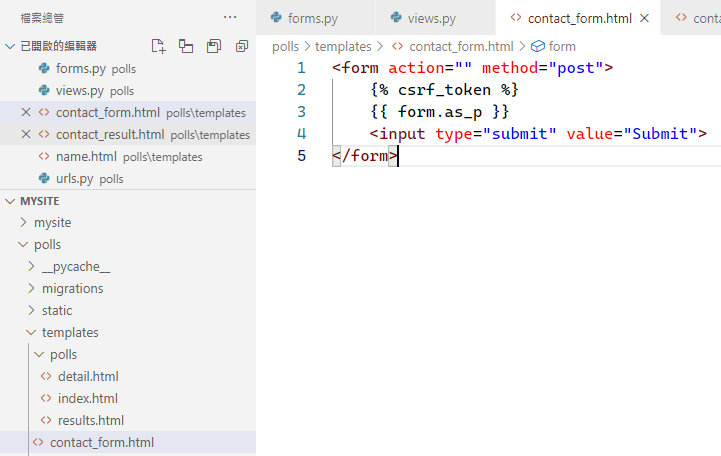This screenshot has width=721, height=456.
Task: Close the contact_form.html editor tab
Action: (644, 18)
